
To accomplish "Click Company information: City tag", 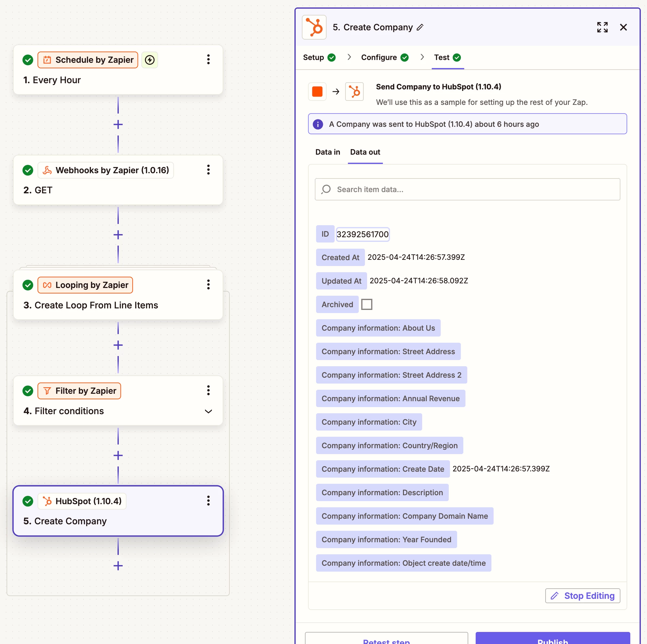I will [x=369, y=422].
